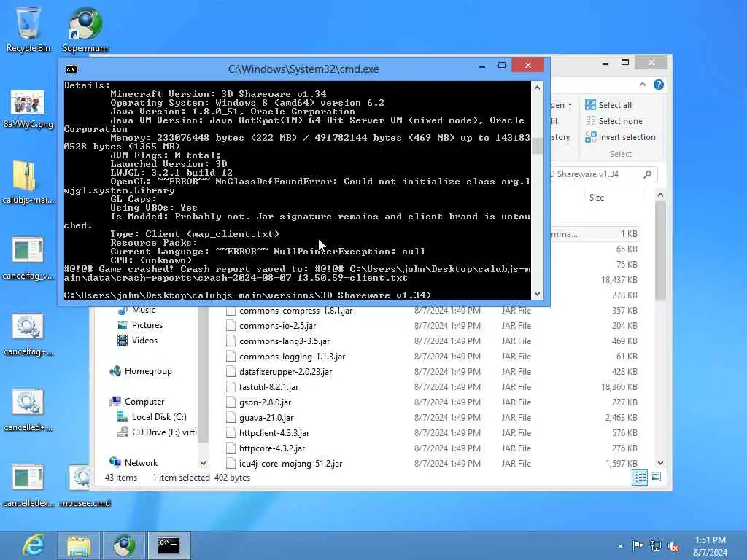Click Select all in Explorer ribbon
The width and height of the screenshot is (747, 560).
click(x=608, y=105)
